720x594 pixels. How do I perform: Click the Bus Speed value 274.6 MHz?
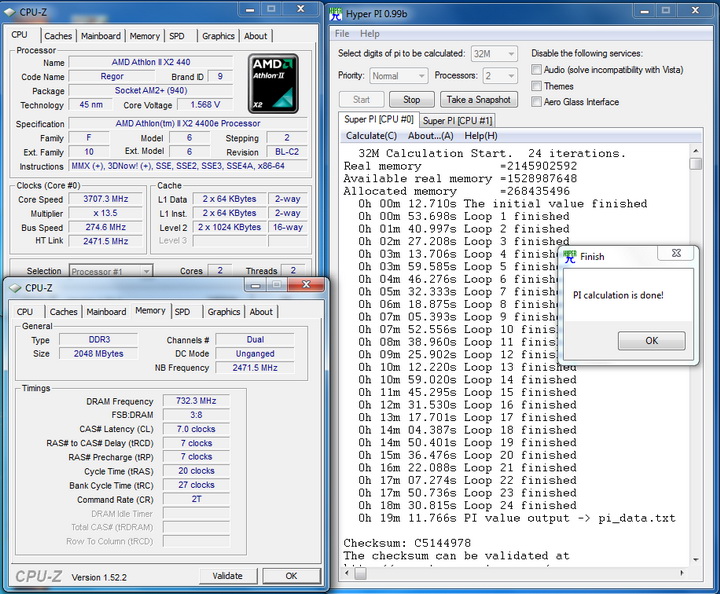pyautogui.click(x=105, y=227)
